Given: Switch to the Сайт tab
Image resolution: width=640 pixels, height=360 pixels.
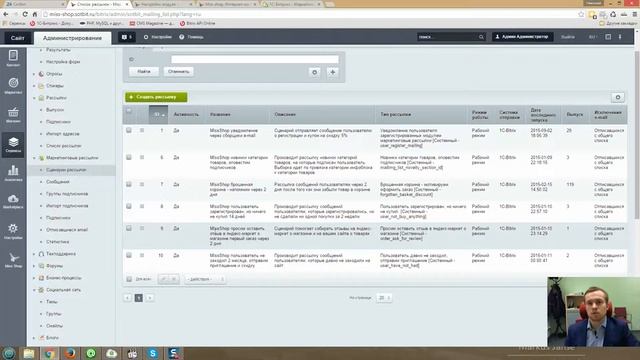Looking at the screenshot, I should pos(18,38).
